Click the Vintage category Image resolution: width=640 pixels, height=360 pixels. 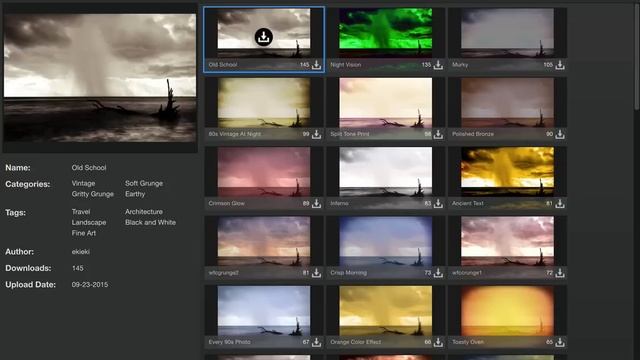83,184
